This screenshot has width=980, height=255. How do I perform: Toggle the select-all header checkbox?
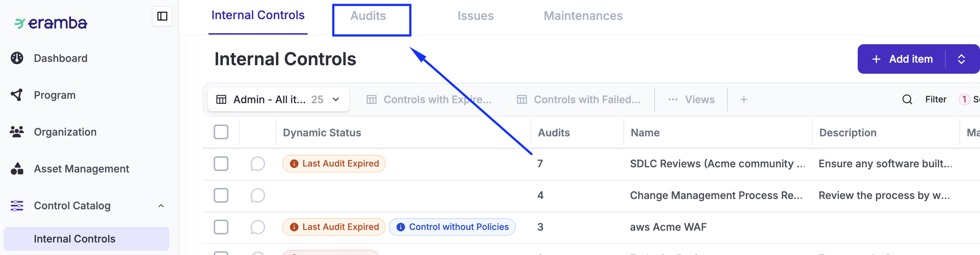221,132
